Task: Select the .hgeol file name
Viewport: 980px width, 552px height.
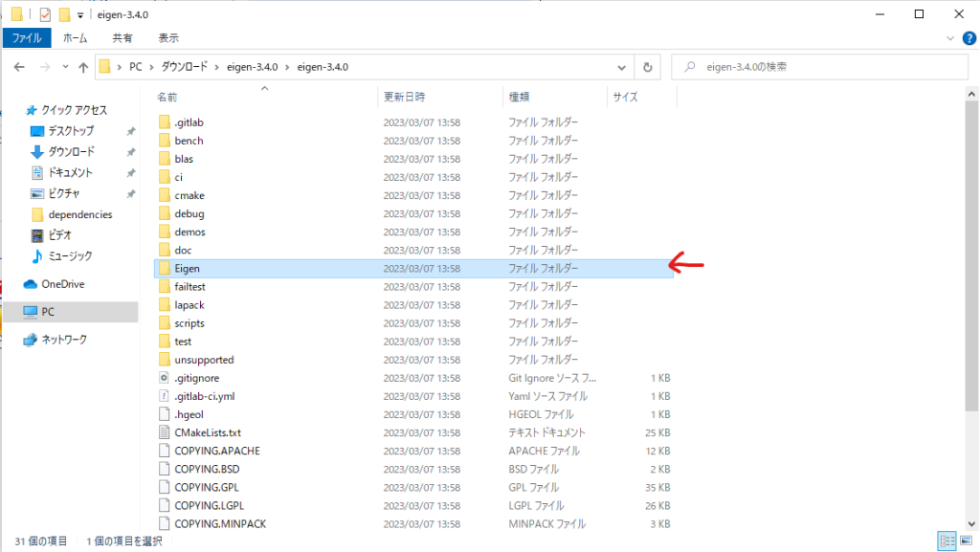Action: (189, 414)
